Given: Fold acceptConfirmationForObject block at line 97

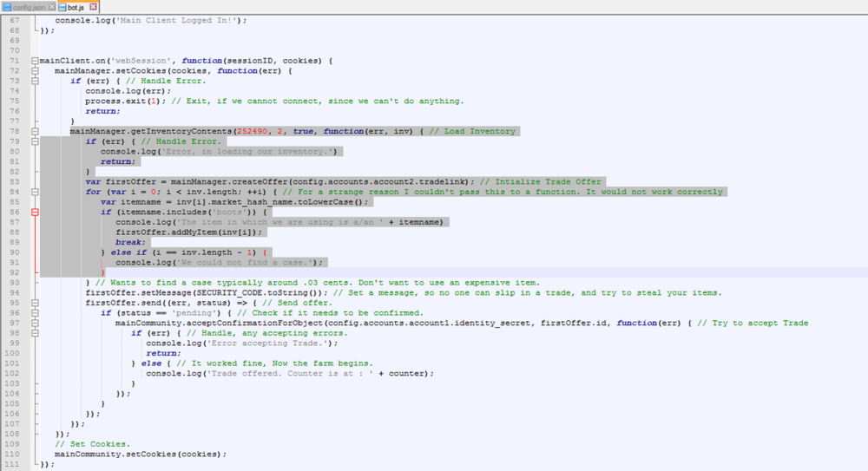Looking at the screenshot, I should click(x=36, y=323).
